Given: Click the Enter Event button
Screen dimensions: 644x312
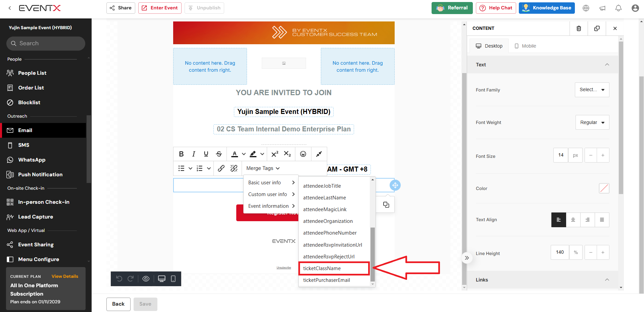Looking at the screenshot, I should 160,8.
